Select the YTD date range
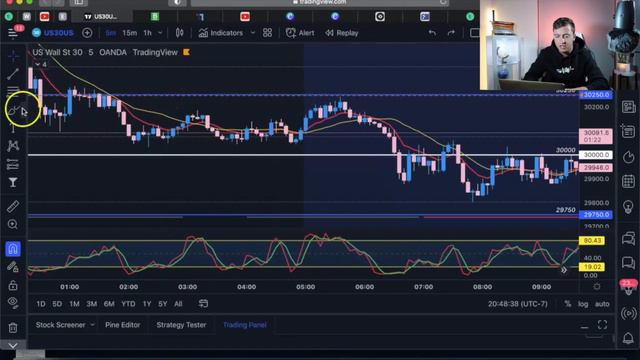This screenshot has width=640, height=360. 128,304
